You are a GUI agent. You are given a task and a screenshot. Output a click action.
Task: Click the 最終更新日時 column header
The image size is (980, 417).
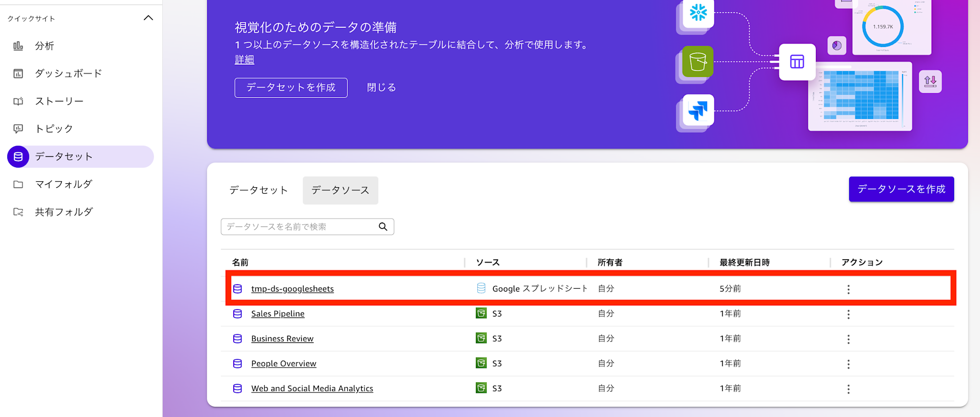[744, 263]
